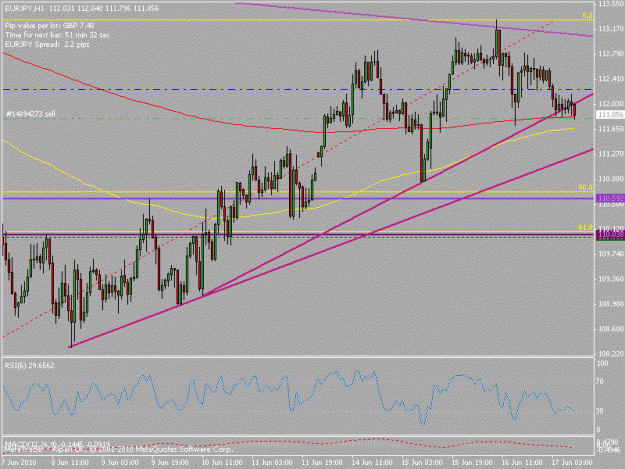Click the current price tag 111.856
The width and height of the screenshot is (625, 469).
(x=610, y=114)
